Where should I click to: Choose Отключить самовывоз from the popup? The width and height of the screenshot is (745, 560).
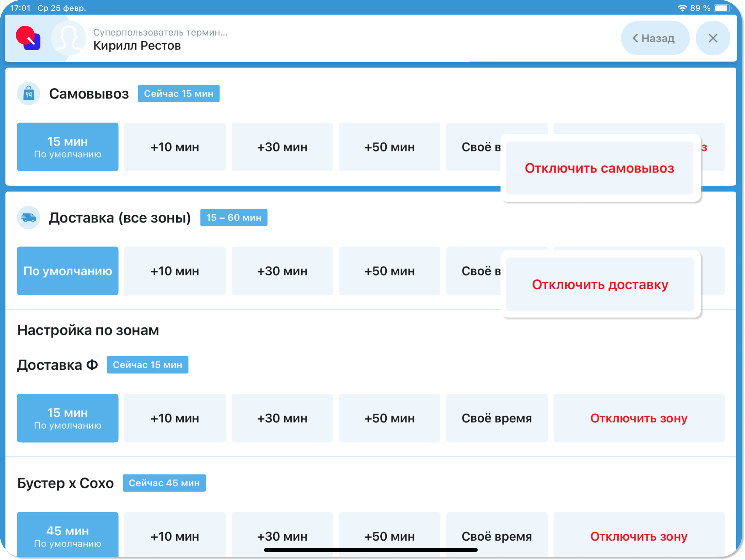(x=599, y=168)
